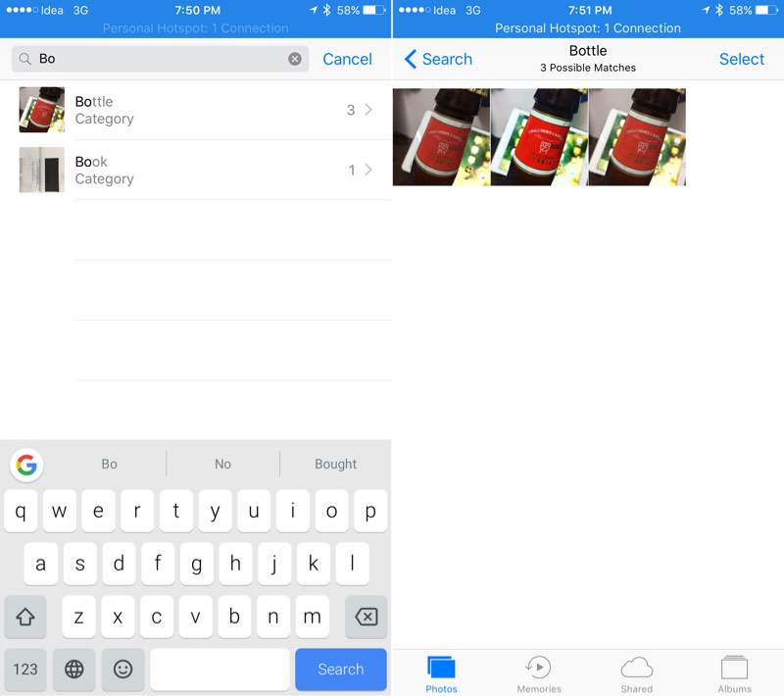Viewport: 784px width, 696px height.
Task: Select the Photos tab
Action: pyautogui.click(x=441, y=673)
